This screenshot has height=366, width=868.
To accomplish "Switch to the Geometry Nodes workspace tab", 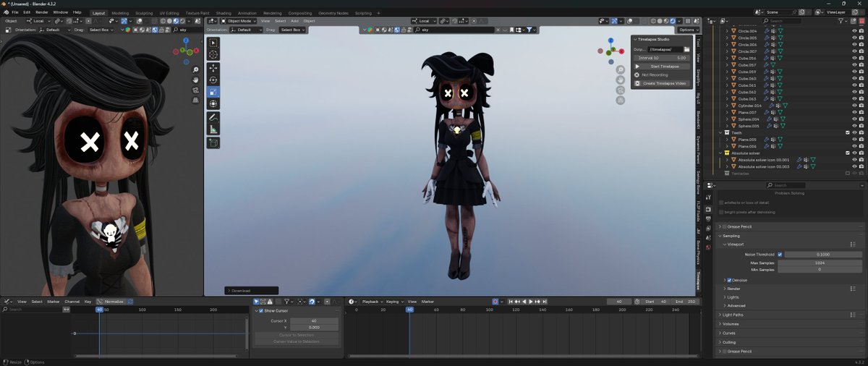I will (x=333, y=13).
